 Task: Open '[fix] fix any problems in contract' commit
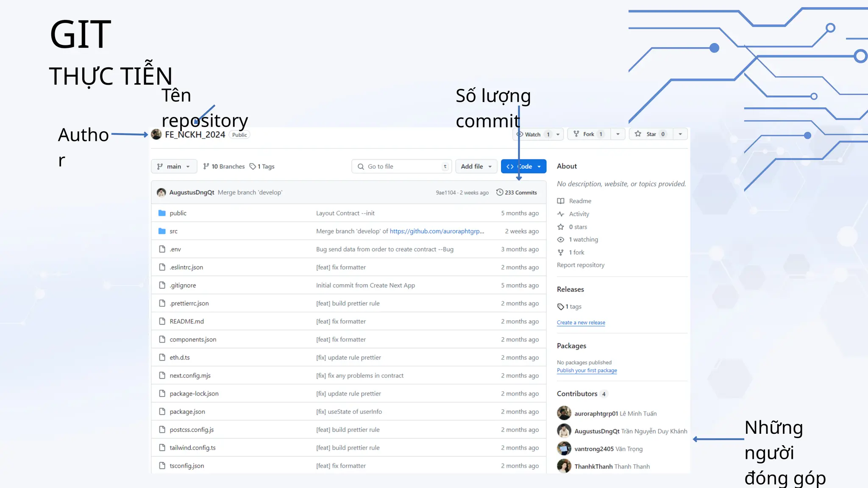click(x=360, y=376)
